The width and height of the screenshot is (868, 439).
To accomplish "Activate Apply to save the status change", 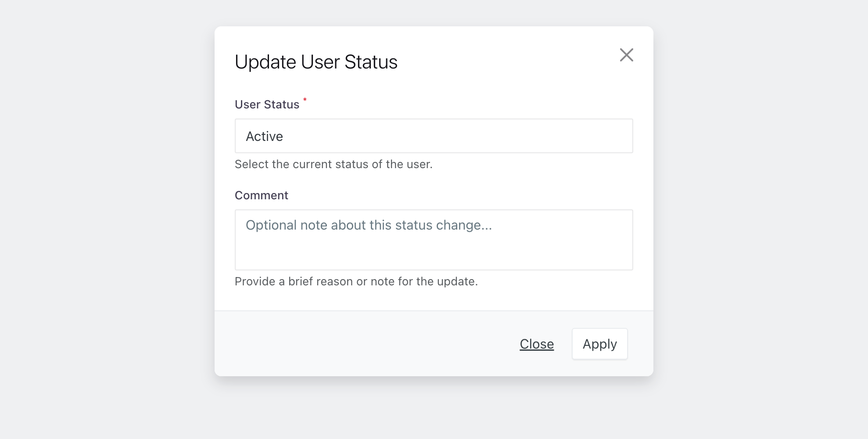I will coord(599,344).
